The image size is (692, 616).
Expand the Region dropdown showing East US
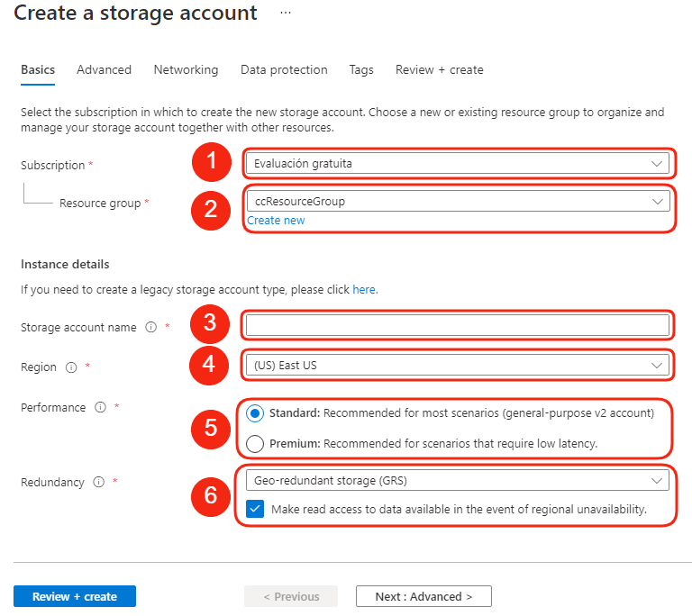click(x=458, y=366)
